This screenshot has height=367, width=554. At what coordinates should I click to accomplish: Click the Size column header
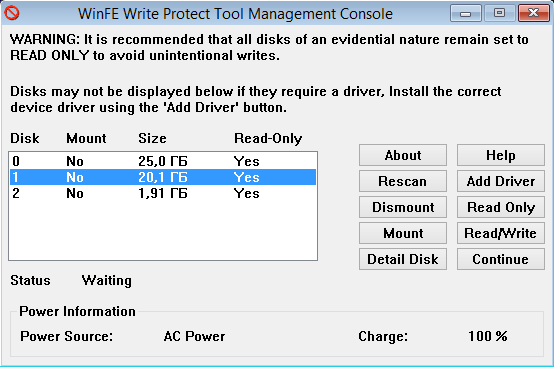click(152, 138)
